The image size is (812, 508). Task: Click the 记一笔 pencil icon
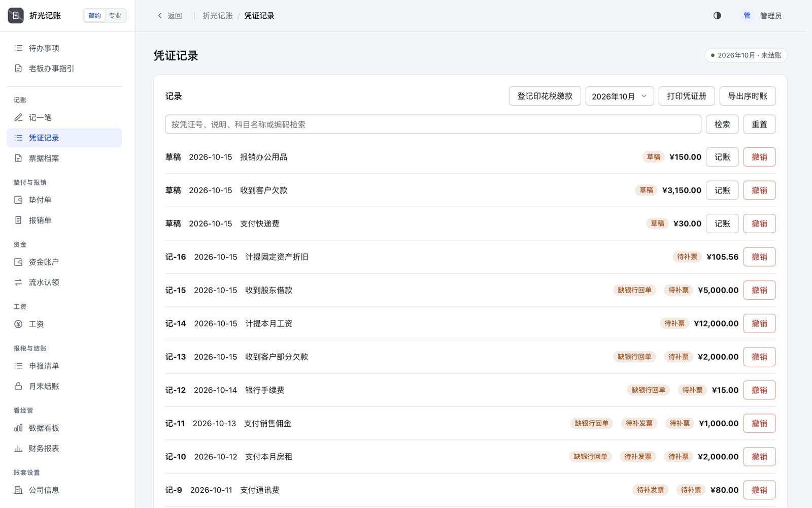pos(18,117)
